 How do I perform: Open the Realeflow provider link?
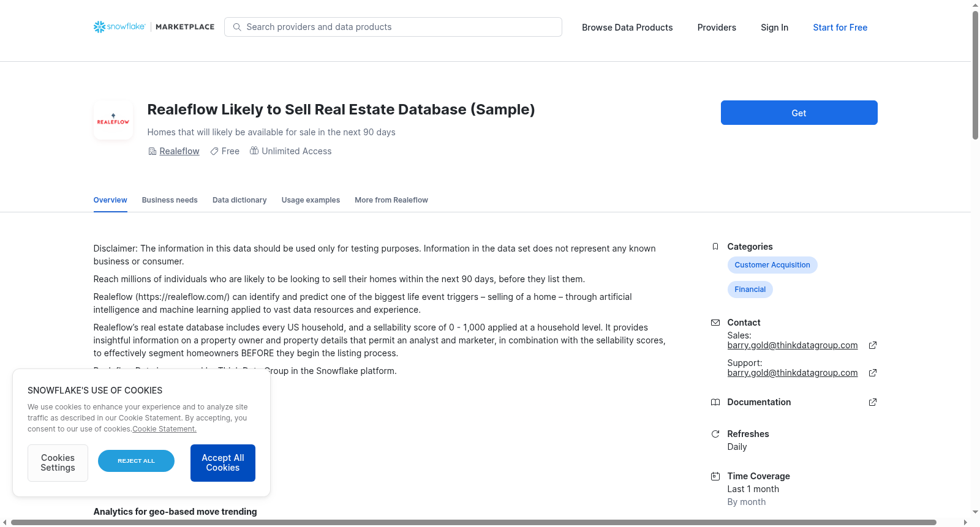point(179,151)
